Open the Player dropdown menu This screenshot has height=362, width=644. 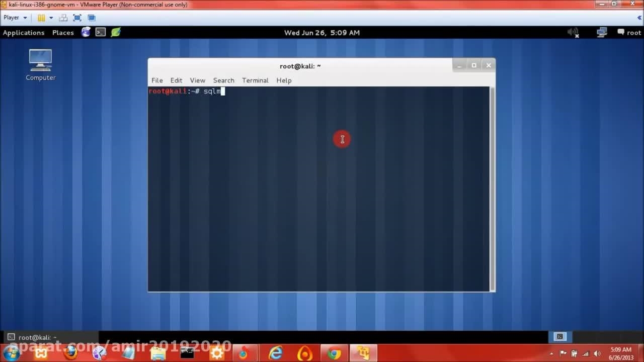point(15,18)
